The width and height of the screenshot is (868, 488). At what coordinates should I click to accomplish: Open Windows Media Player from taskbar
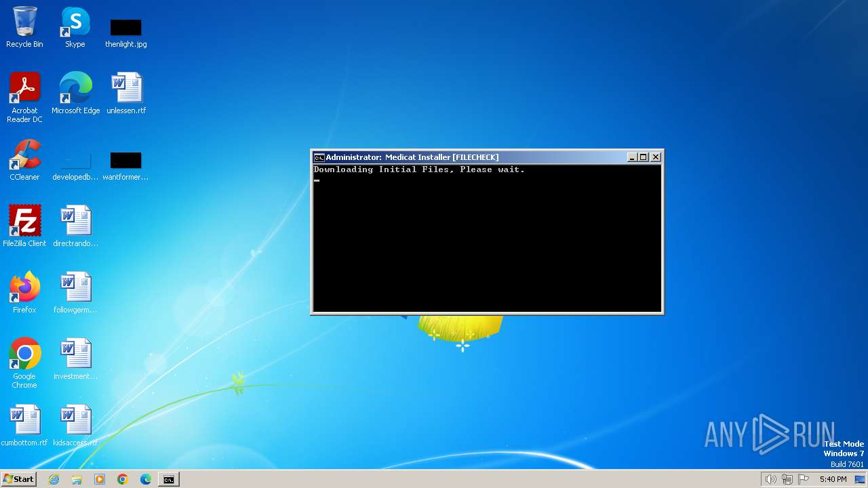(100, 479)
